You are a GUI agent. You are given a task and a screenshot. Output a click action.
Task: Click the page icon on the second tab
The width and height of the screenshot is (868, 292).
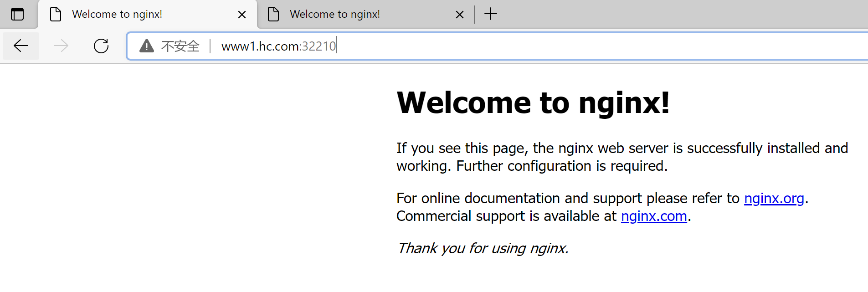(x=273, y=14)
